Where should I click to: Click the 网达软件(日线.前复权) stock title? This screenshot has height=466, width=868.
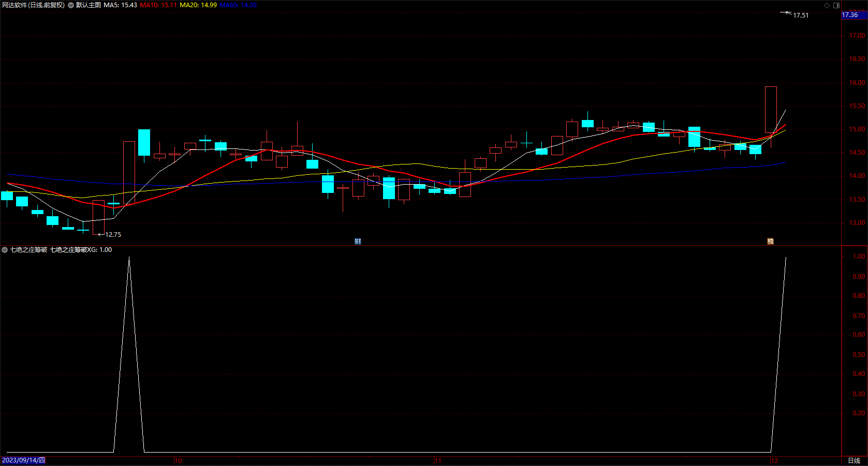33,5
